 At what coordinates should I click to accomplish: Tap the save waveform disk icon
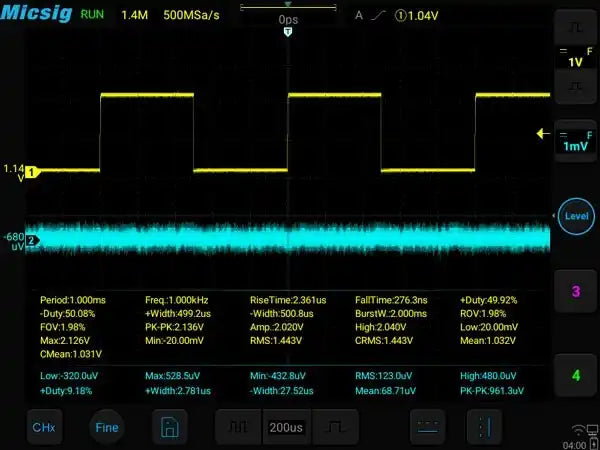coord(170,427)
